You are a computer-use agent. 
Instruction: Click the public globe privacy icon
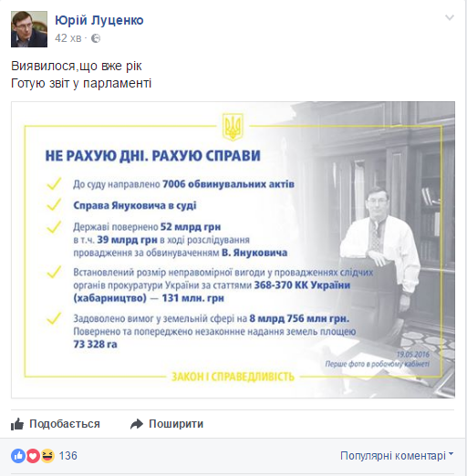(x=96, y=38)
